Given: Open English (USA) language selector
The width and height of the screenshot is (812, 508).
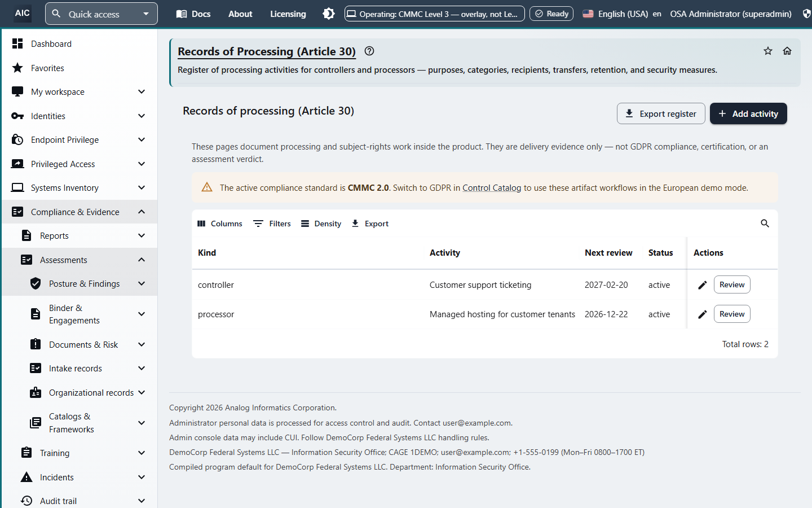Looking at the screenshot, I should point(621,14).
